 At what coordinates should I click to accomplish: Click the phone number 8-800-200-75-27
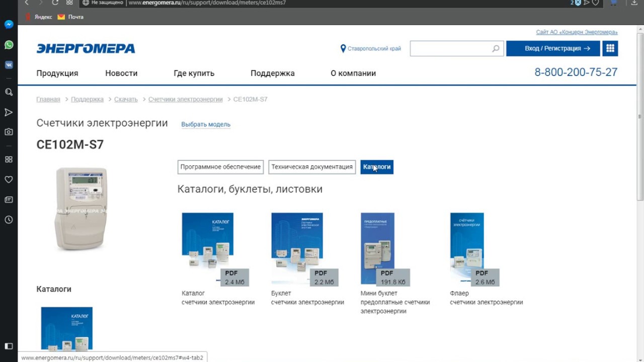[x=576, y=72]
